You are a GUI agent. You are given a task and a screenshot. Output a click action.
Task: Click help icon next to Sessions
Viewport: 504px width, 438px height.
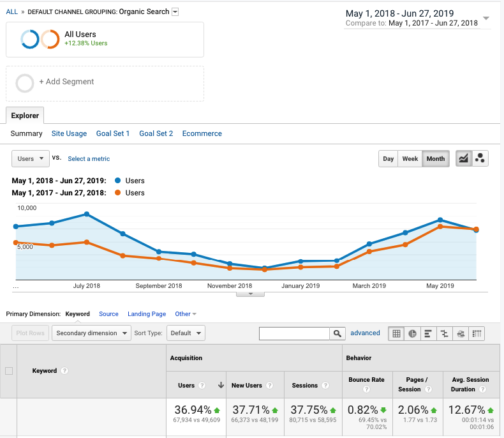click(325, 385)
